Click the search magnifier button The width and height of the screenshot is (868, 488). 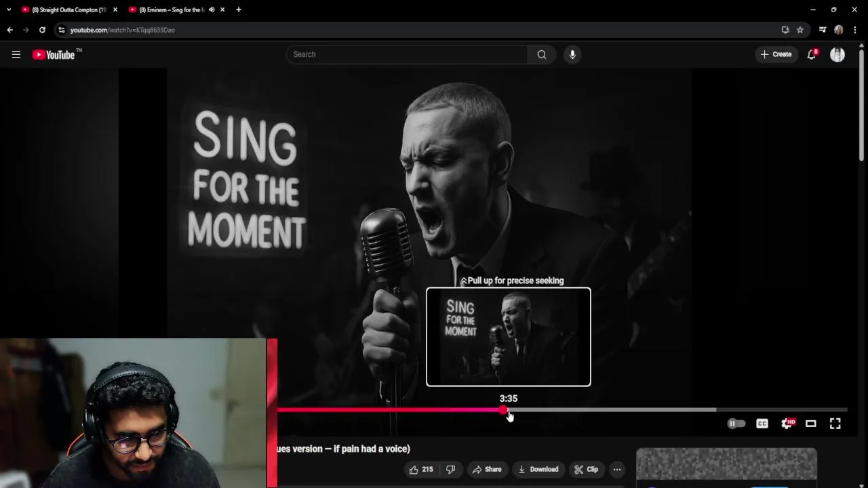(x=542, y=54)
